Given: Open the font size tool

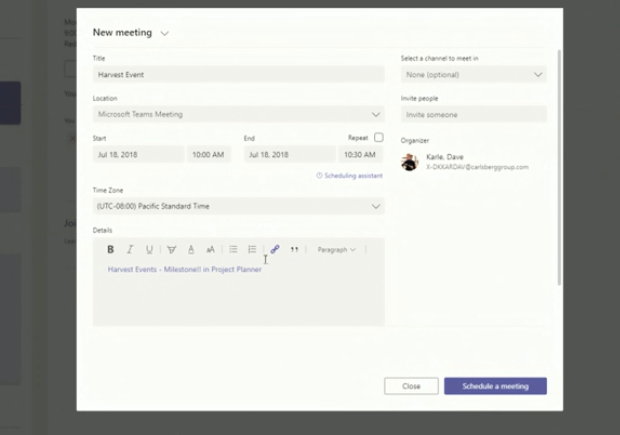Looking at the screenshot, I should tap(210, 250).
